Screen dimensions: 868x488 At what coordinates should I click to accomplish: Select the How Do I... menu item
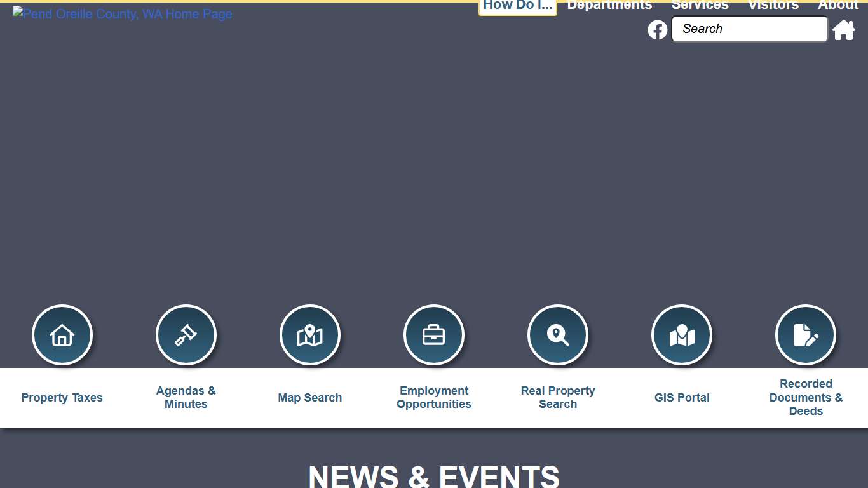[x=517, y=5]
